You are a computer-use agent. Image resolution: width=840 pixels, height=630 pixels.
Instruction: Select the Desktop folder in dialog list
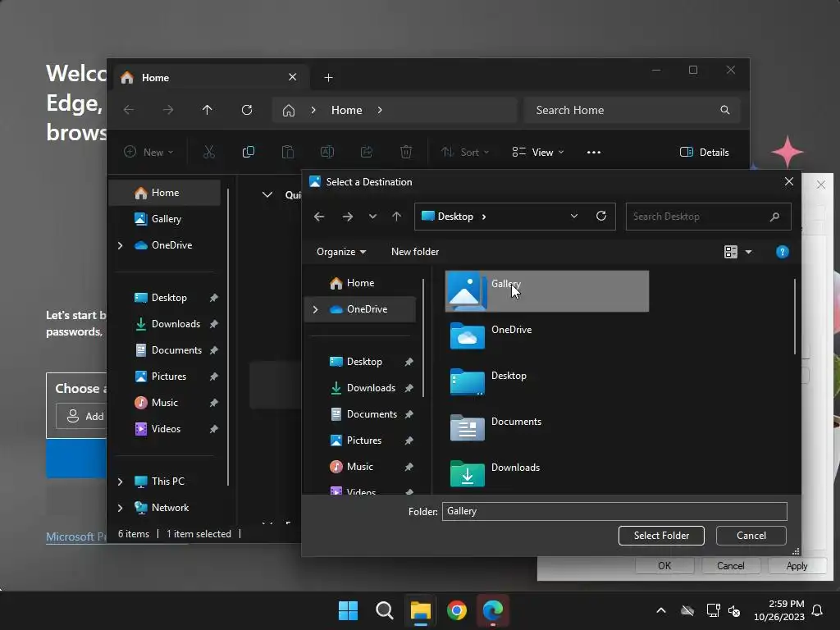tap(547, 382)
